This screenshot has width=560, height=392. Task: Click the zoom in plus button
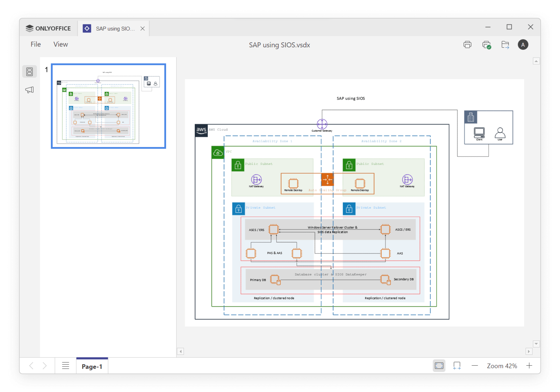tap(529, 366)
